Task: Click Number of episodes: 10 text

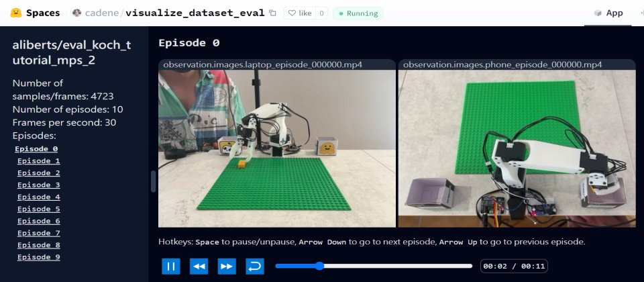Action: click(68, 109)
